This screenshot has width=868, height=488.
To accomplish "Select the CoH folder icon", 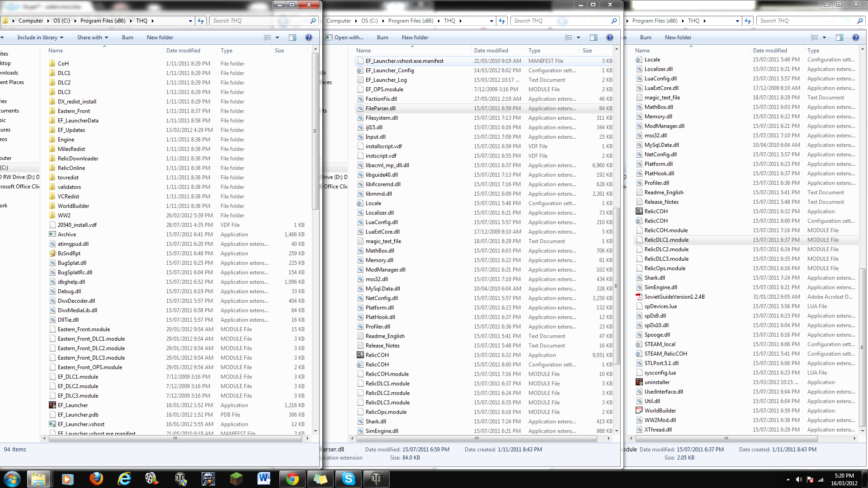I will click(52, 64).
